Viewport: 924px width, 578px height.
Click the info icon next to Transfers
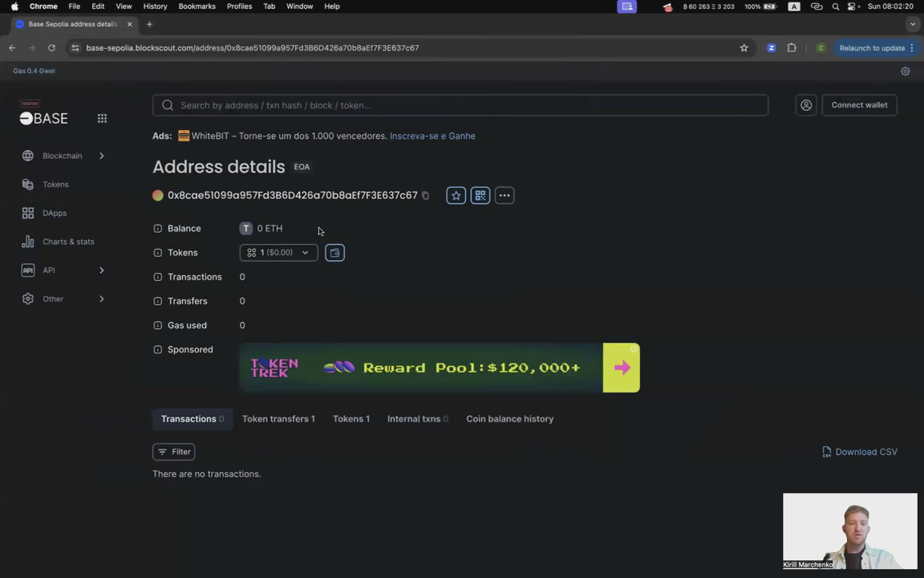point(157,301)
